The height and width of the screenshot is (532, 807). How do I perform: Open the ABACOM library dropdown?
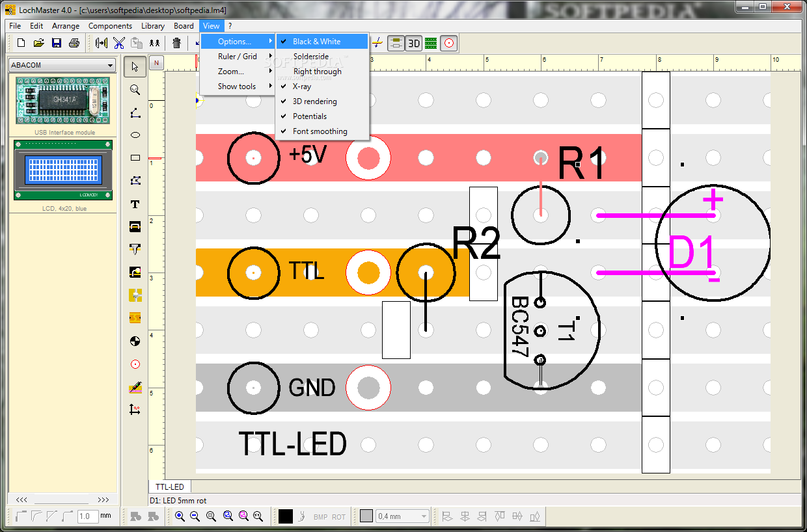pyautogui.click(x=62, y=65)
